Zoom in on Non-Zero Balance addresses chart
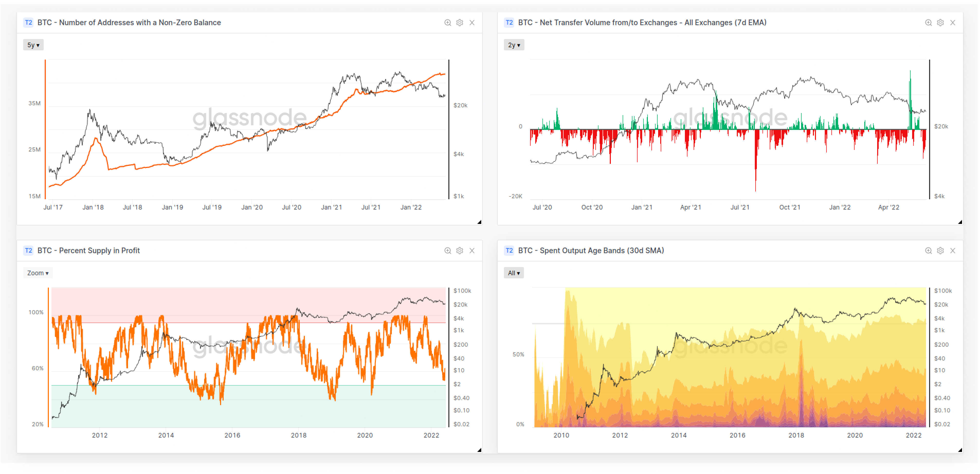This screenshot has height=474, width=980. (447, 23)
